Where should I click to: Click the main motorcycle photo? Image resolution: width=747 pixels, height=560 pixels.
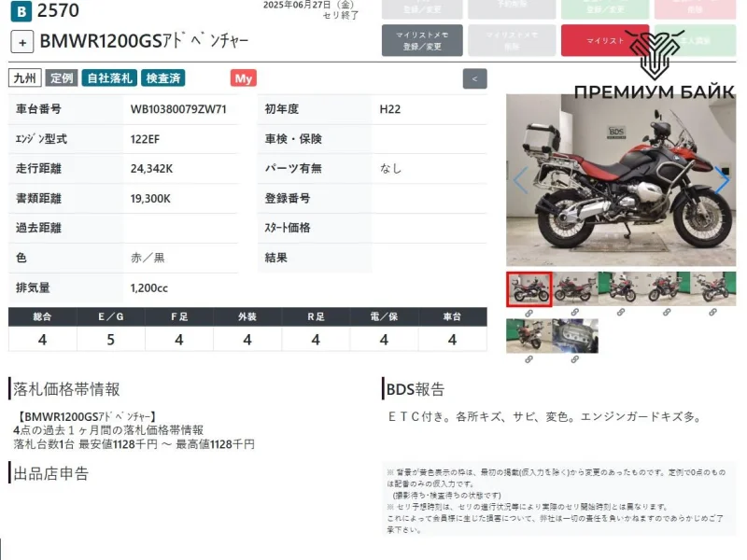point(621,180)
